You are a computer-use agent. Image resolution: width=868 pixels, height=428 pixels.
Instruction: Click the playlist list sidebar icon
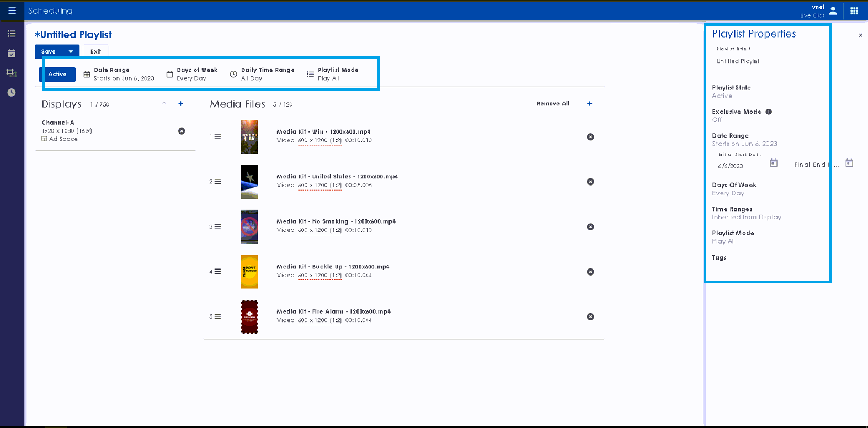coord(12,34)
